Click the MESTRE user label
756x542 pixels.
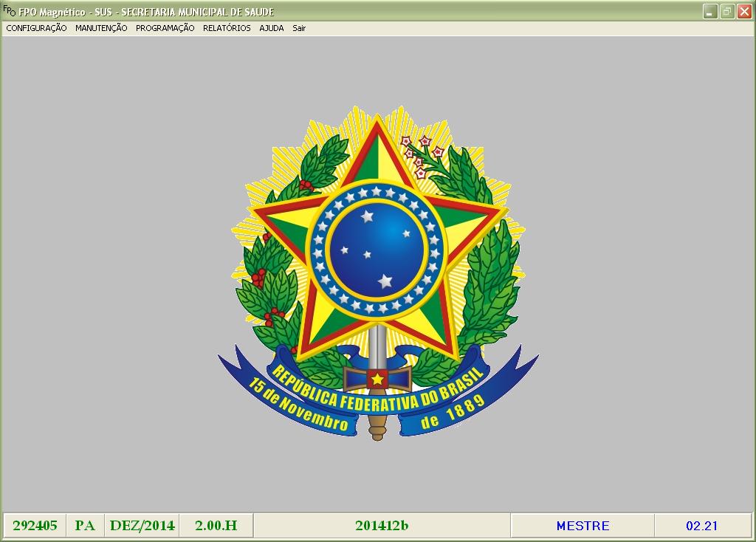[583, 526]
